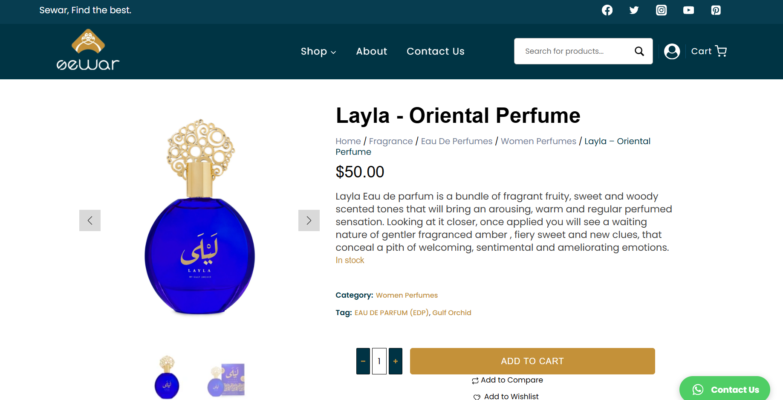Show next product image arrow
This screenshot has width=783, height=400.
click(x=309, y=220)
